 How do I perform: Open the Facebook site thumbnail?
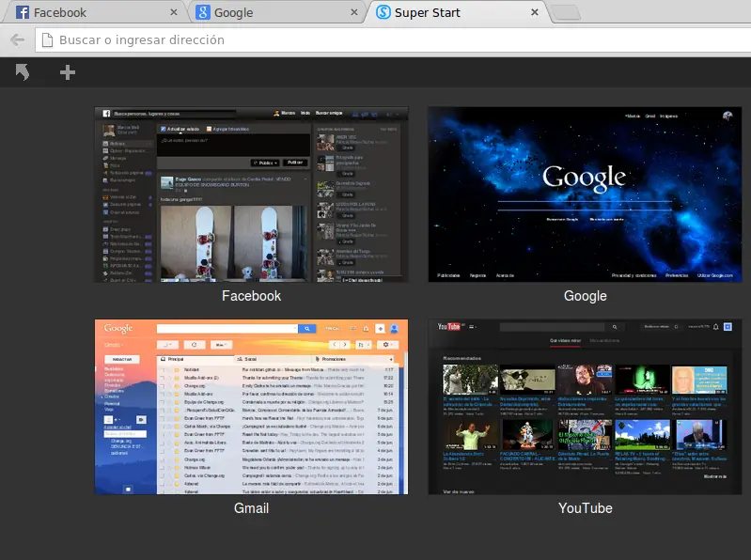[x=252, y=194]
